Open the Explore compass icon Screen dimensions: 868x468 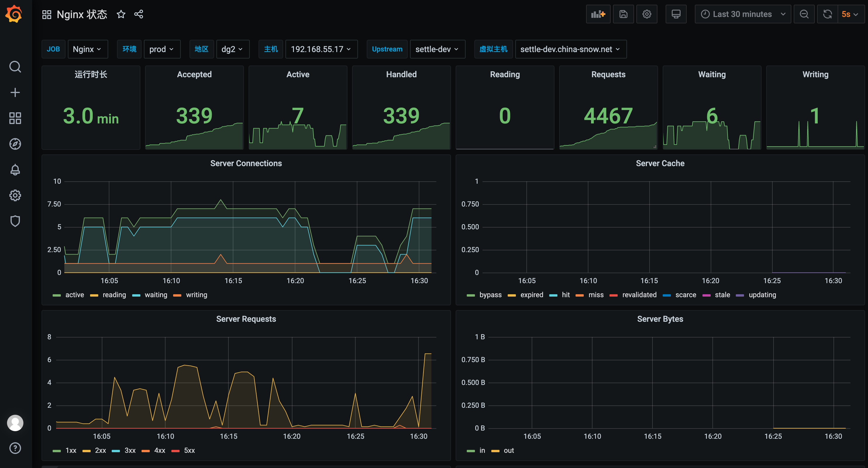coord(15,144)
